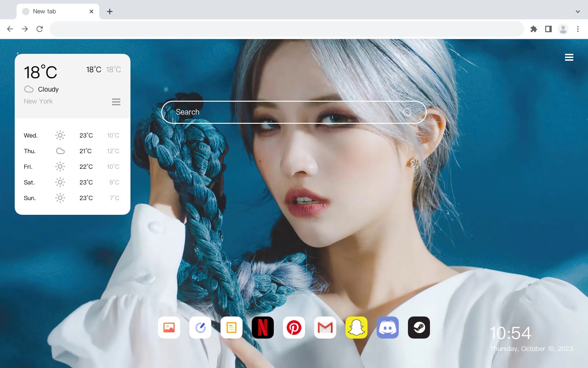Open the Steam shortcut
The image size is (588, 368).
pyautogui.click(x=419, y=328)
